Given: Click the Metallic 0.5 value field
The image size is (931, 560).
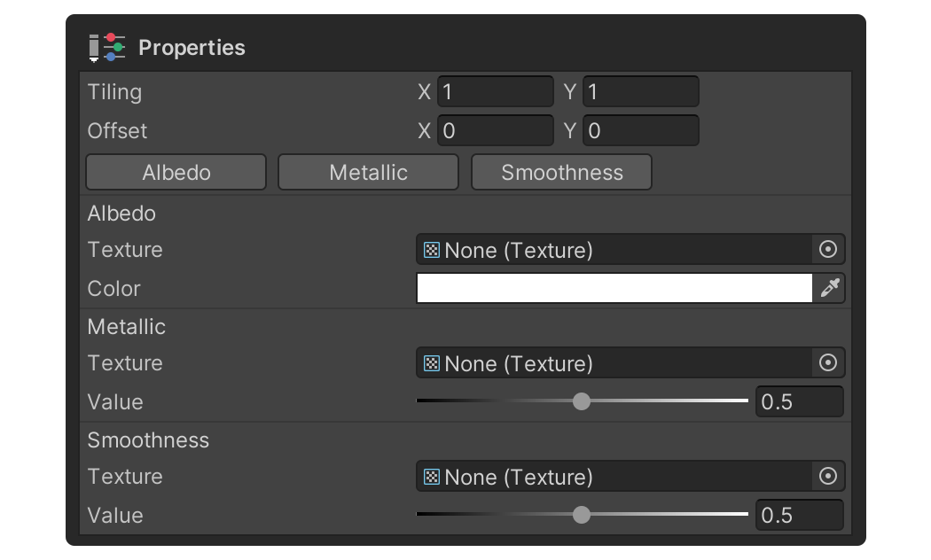Looking at the screenshot, I should [797, 401].
